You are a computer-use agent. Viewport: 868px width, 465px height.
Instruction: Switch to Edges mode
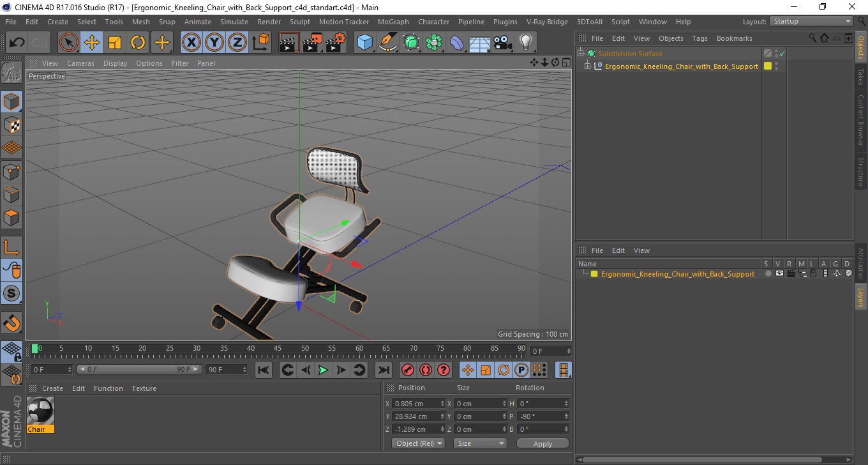pos(11,194)
